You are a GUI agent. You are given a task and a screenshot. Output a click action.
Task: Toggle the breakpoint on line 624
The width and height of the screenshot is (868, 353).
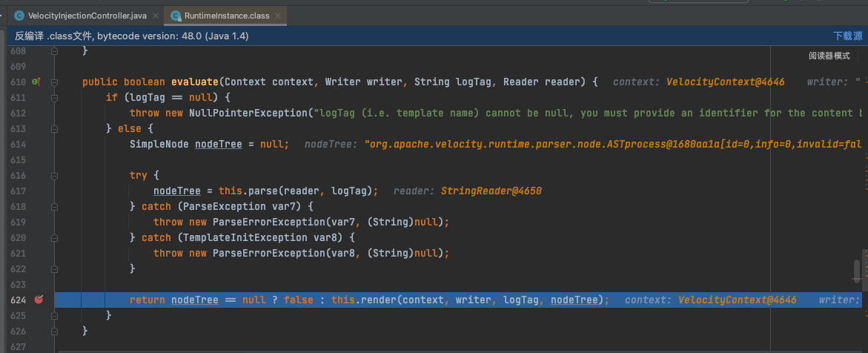39,300
